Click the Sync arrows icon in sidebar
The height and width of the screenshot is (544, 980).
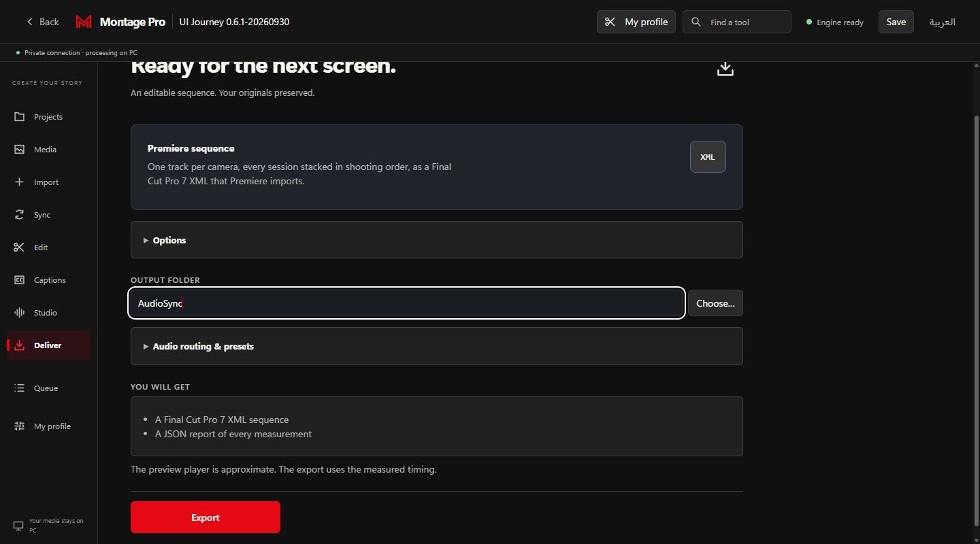tap(19, 215)
